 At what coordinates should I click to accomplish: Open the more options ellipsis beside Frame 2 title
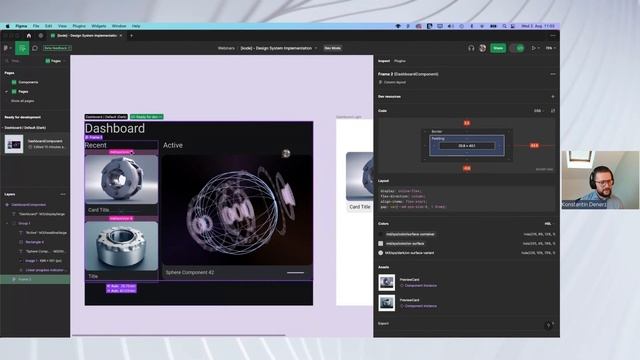(553, 74)
